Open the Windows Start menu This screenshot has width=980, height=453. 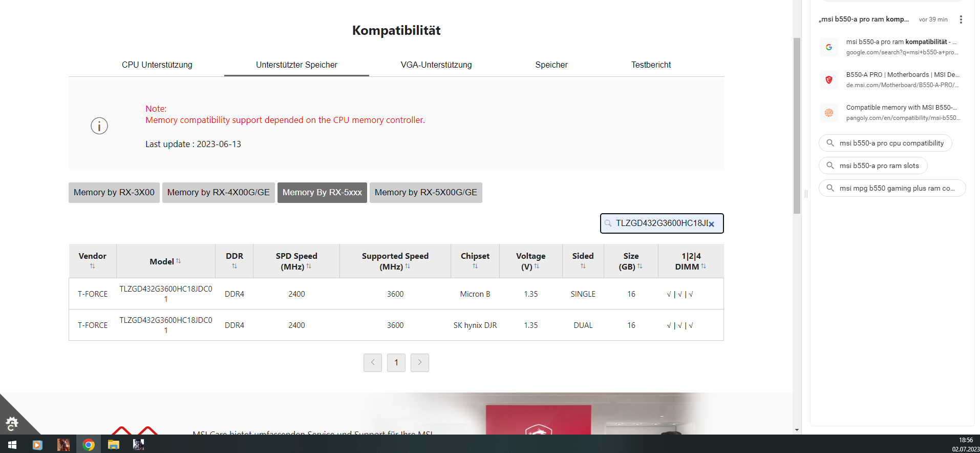click(x=12, y=444)
